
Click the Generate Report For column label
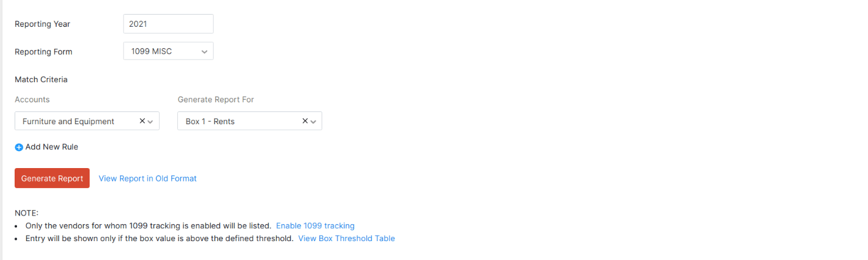(216, 99)
